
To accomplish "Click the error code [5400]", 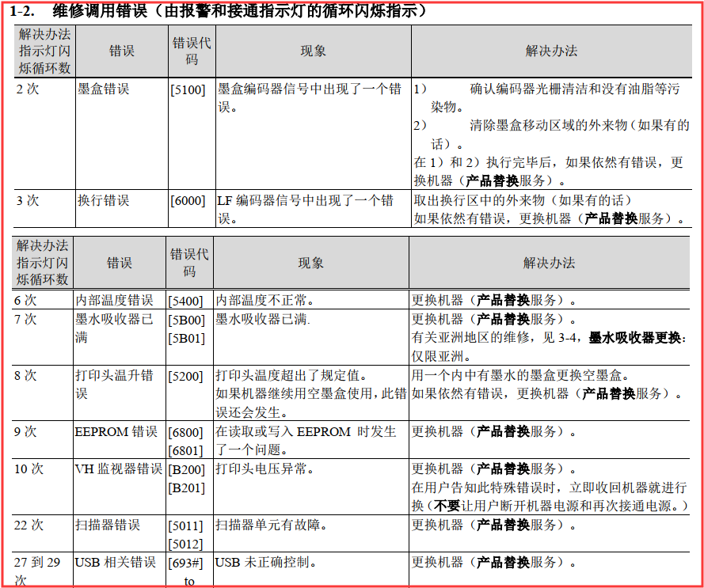I will (x=186, y=302).
